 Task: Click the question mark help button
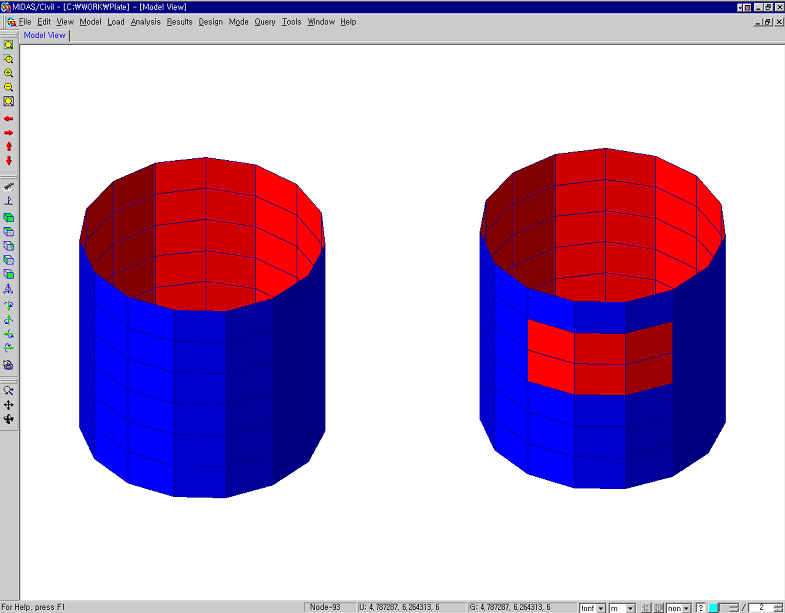click(x=700, y=607)
